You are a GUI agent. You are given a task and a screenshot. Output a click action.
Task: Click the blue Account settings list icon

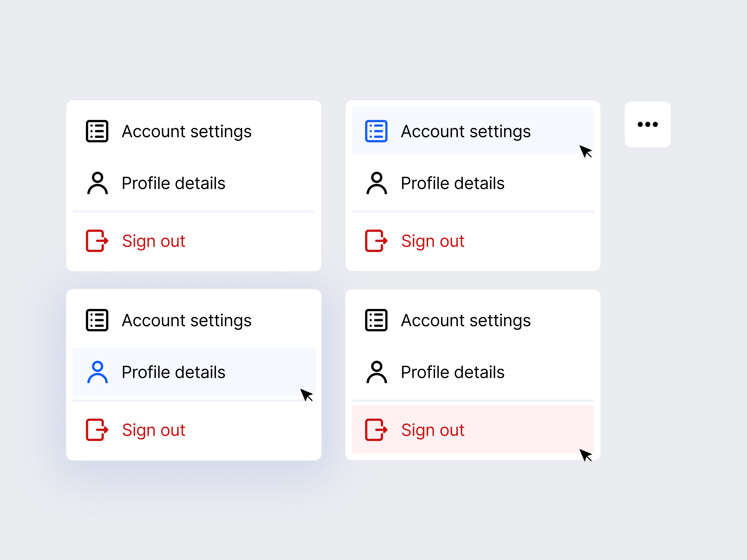coord(376,131)
